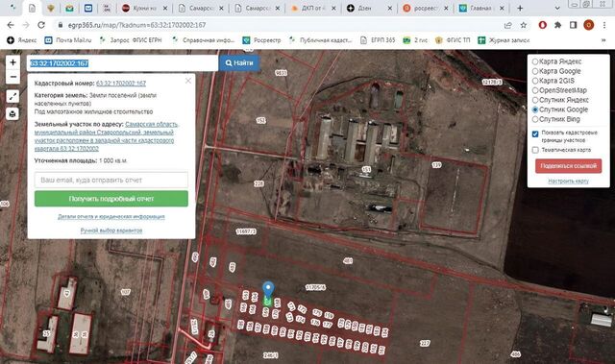
Task: Click the browser address bar URL
Action: [x=136, y=25]
